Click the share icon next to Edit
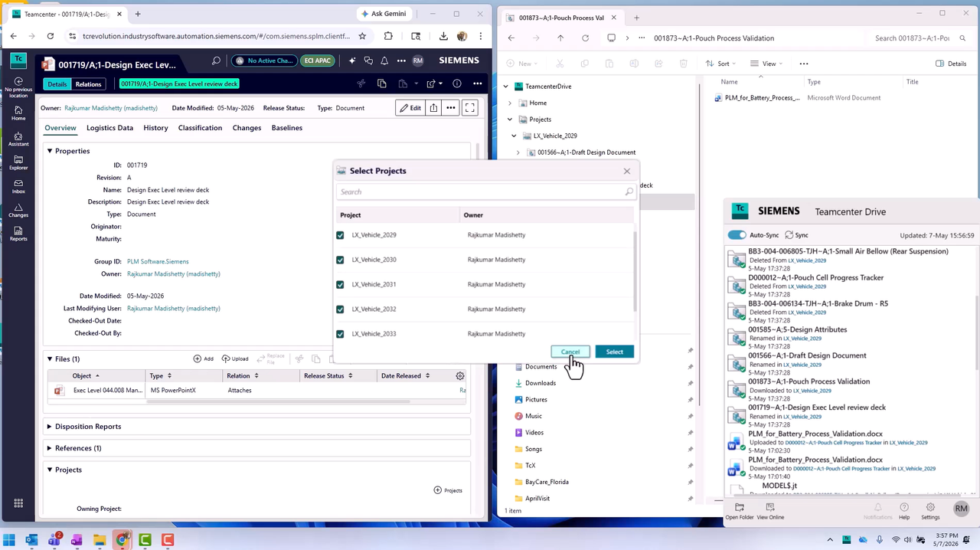The height and width of the screenshot is (550, 980). coord(433,108)
